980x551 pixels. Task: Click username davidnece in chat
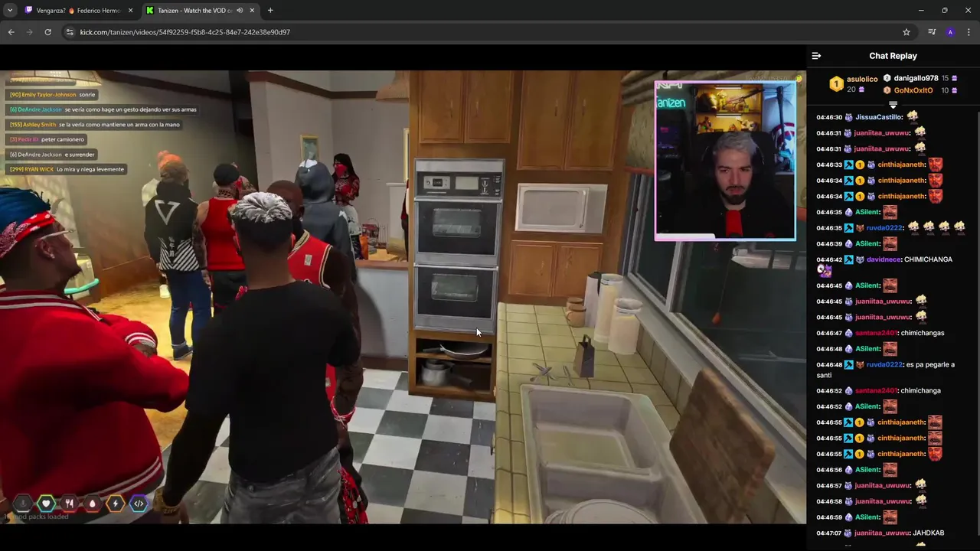[x=883, y=259]
